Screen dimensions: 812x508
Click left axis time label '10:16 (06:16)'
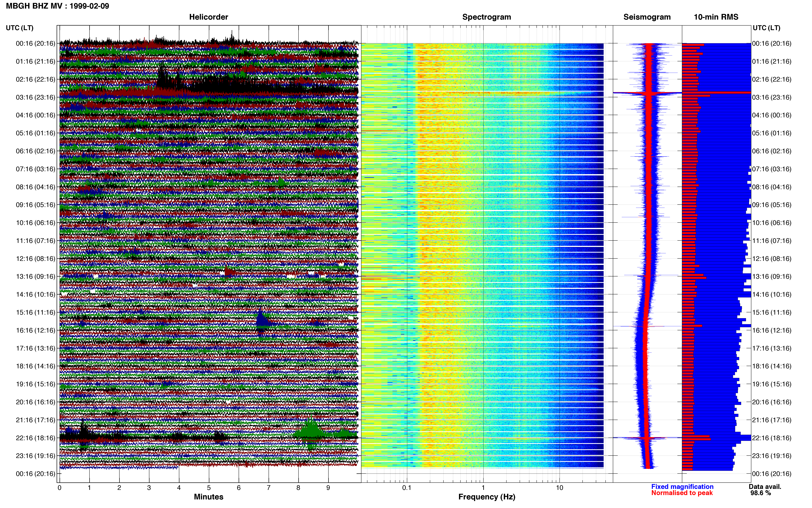[x=36, y=223]
